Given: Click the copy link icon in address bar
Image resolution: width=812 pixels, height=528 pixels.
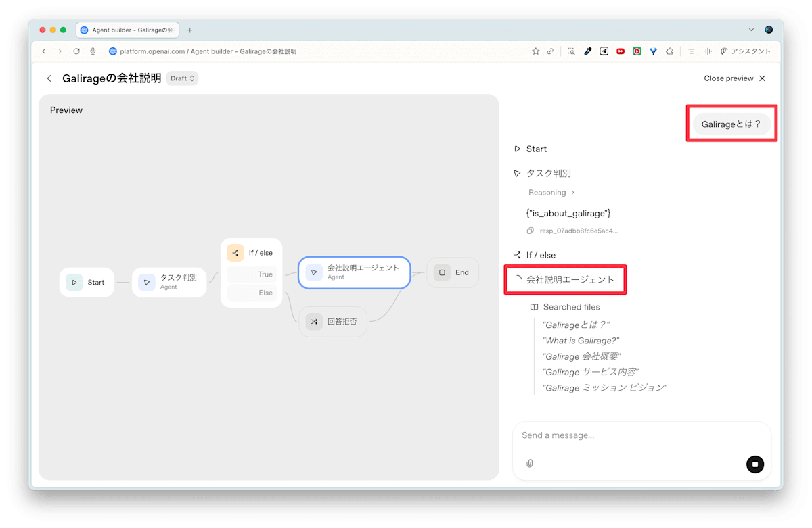Looking at the screenshot, I should click(x=551, y=51).
